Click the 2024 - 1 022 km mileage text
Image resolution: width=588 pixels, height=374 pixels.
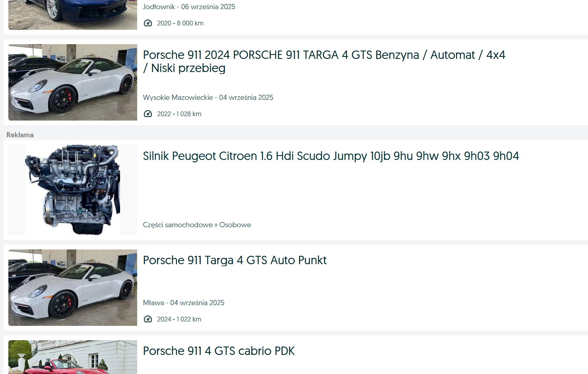click(179, 319)
